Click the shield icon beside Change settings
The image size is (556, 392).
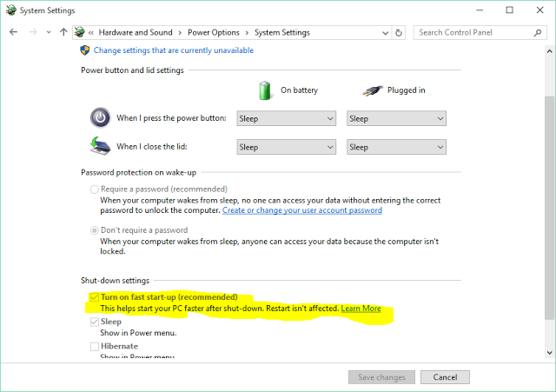click(x=85, y=50)
